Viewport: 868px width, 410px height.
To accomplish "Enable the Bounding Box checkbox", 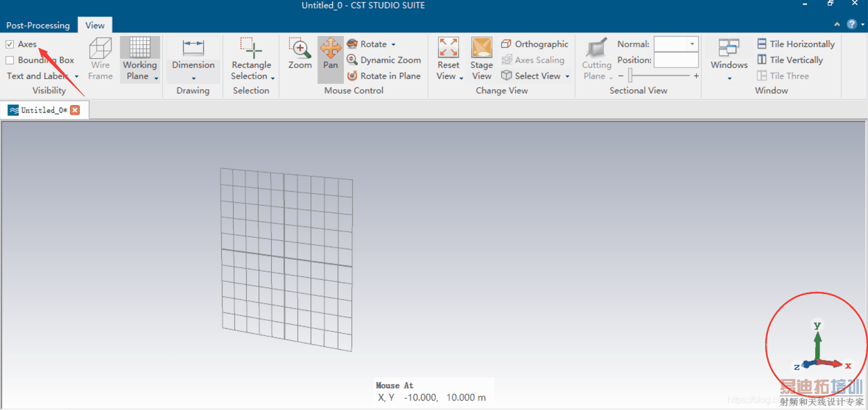I will tap(10, 60).
